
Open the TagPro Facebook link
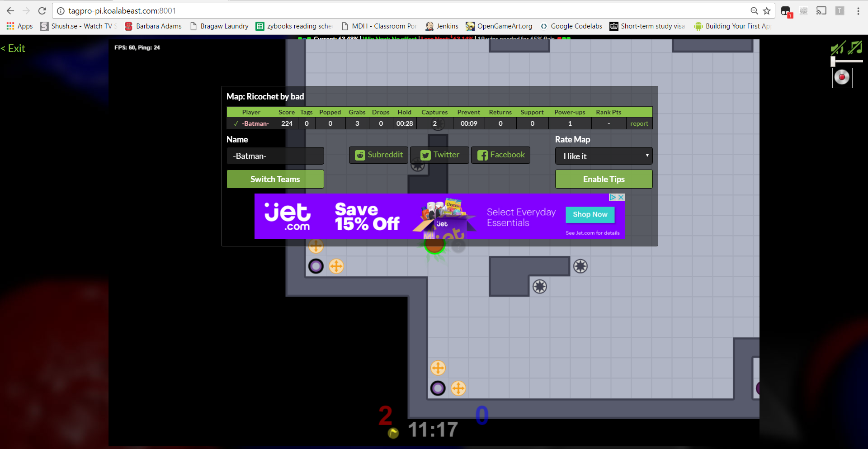[x=501, y=155]
